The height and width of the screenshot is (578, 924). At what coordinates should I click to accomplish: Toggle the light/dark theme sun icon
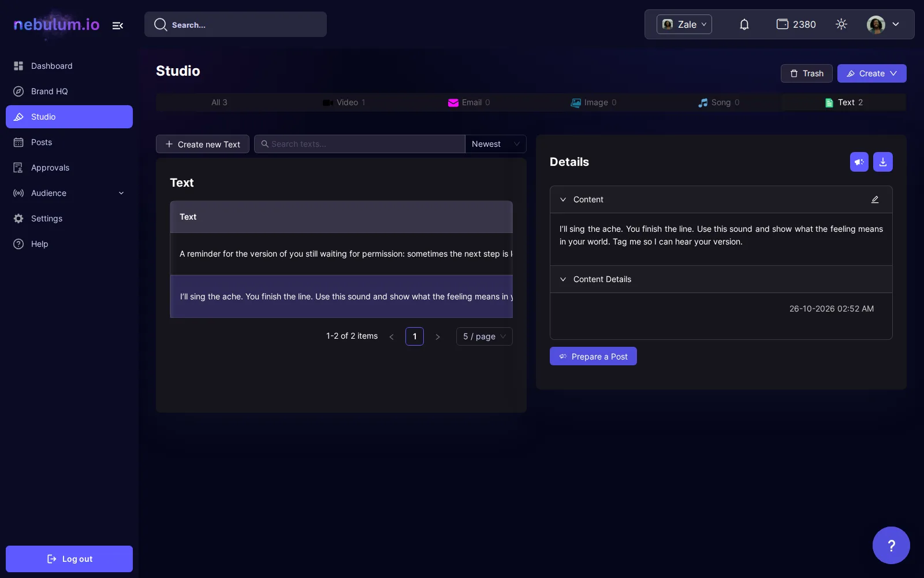pyautogui.click(x=841, y=24)
